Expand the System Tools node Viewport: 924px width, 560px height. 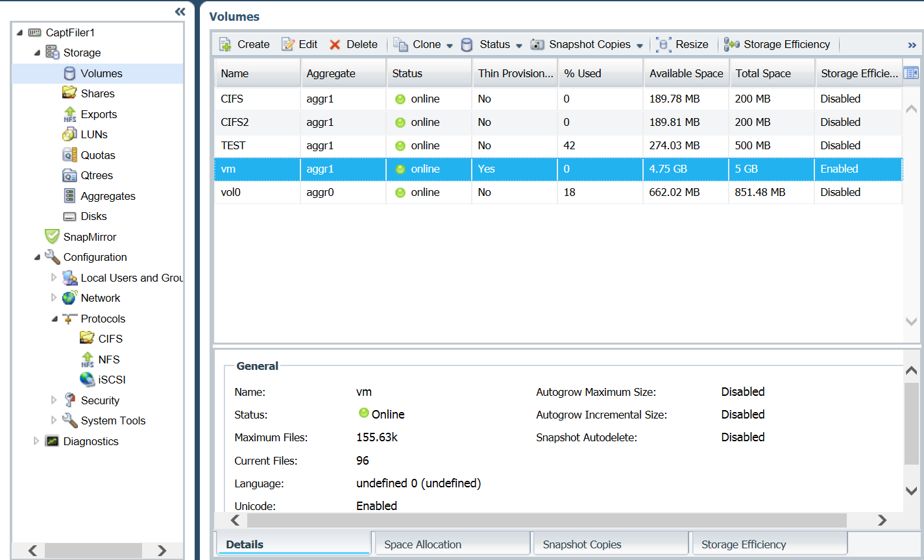[54, 420]
